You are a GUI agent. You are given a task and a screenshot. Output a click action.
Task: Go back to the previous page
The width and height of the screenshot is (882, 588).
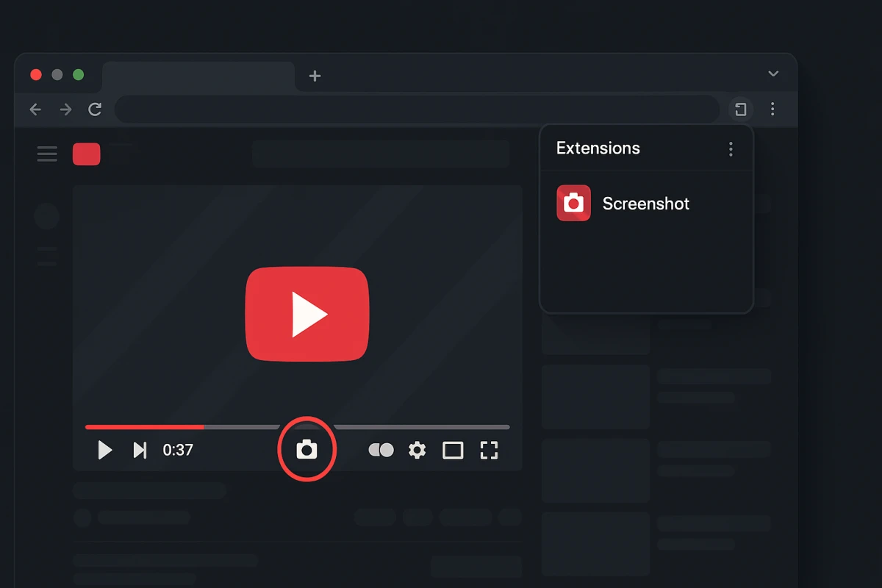35,110
